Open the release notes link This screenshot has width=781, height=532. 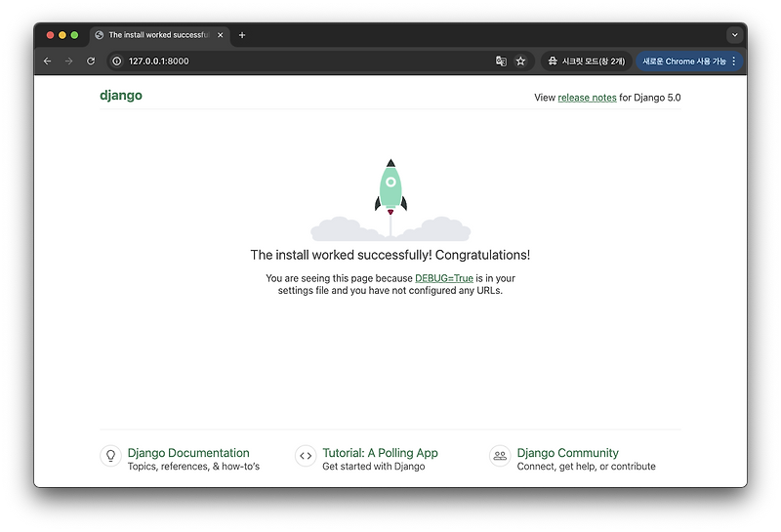point(587,98)
